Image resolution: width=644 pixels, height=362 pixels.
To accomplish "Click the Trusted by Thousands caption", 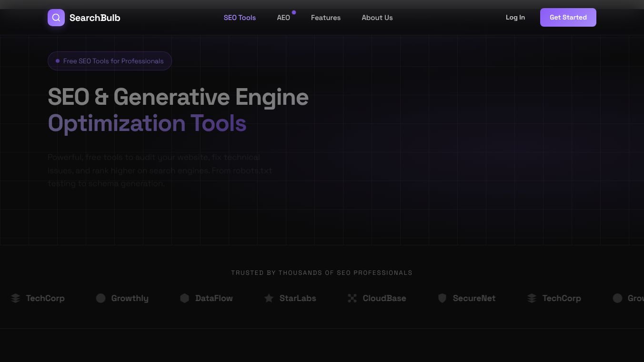I will (x=322, y=273).
